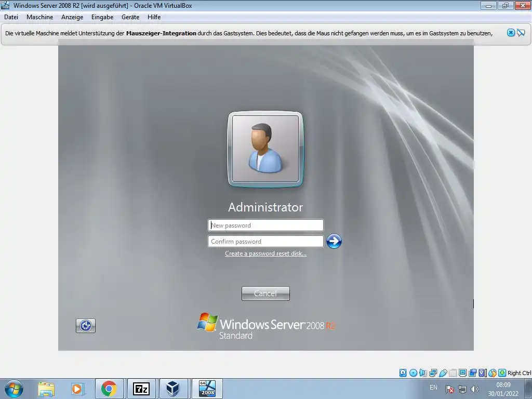Click the mouse integration status icon
The image size is (532, 399).
(x=493, y=373)
